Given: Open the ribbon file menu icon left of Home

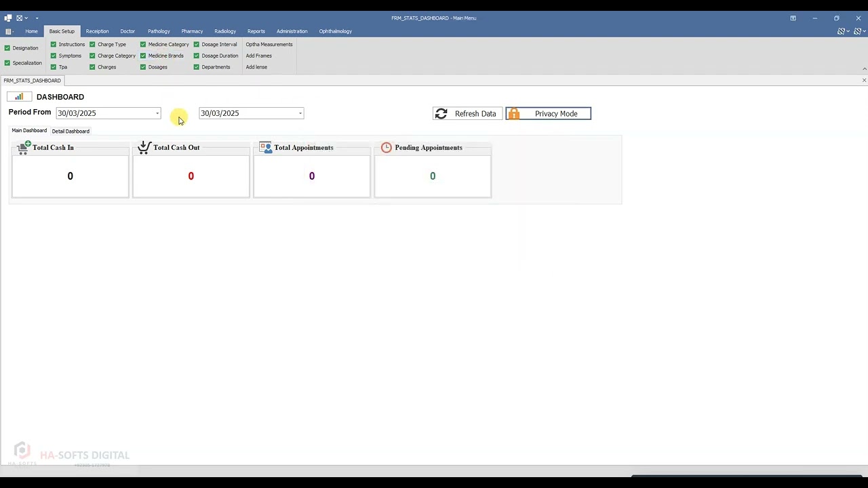Looking at the screenshot, I should click(8, 31).
